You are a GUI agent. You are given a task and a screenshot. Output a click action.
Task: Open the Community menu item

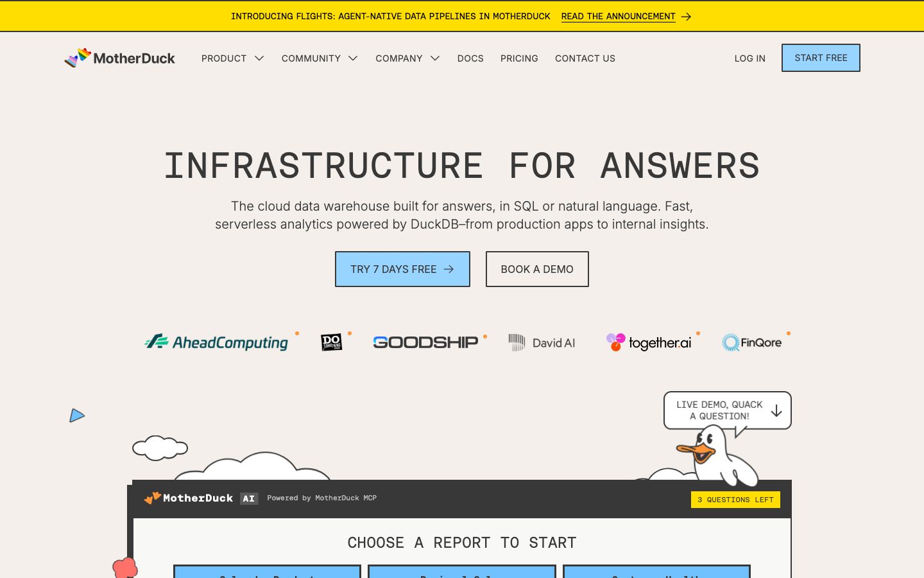click(311, 58)
